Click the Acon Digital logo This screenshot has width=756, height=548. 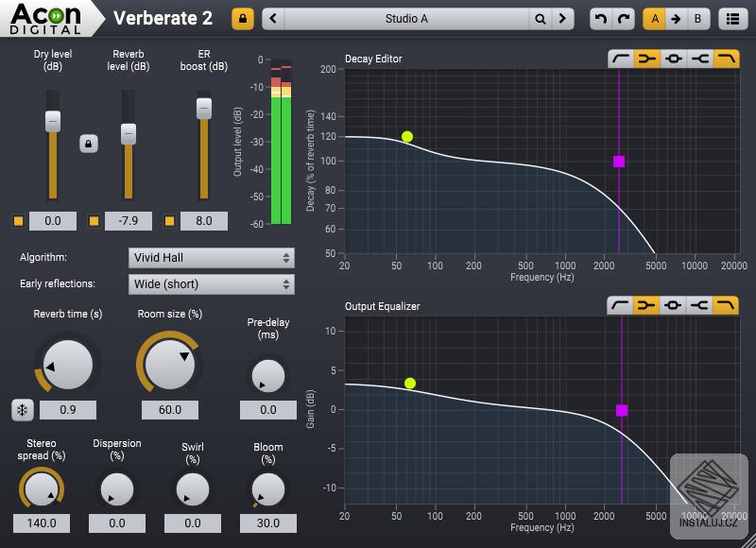tap(45, 19)
